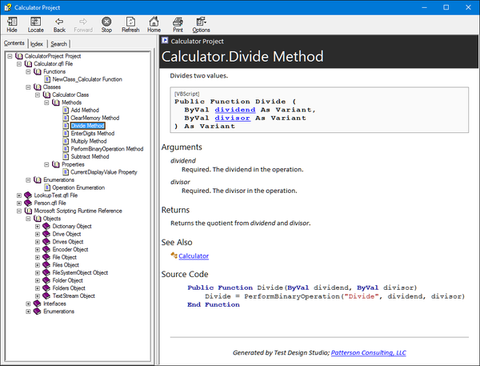Click the dividend parameter link
Screen dimensions: 480x366
click(235, 110)
